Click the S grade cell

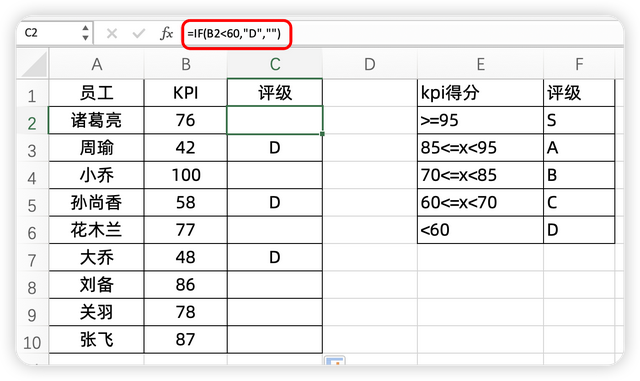[579, 120]
